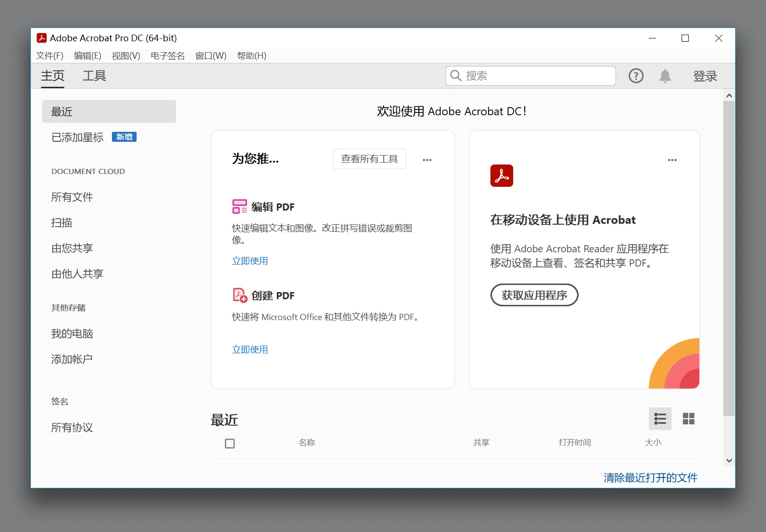
Task: Click the search magnifier icon
Action: (x=455, y=75)
